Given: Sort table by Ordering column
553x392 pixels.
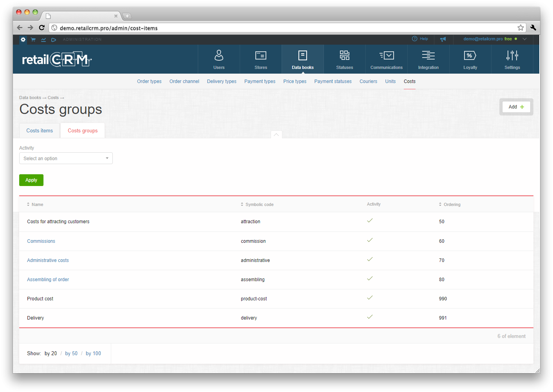Looking at the screenshot, I should (x=450, y=204).
